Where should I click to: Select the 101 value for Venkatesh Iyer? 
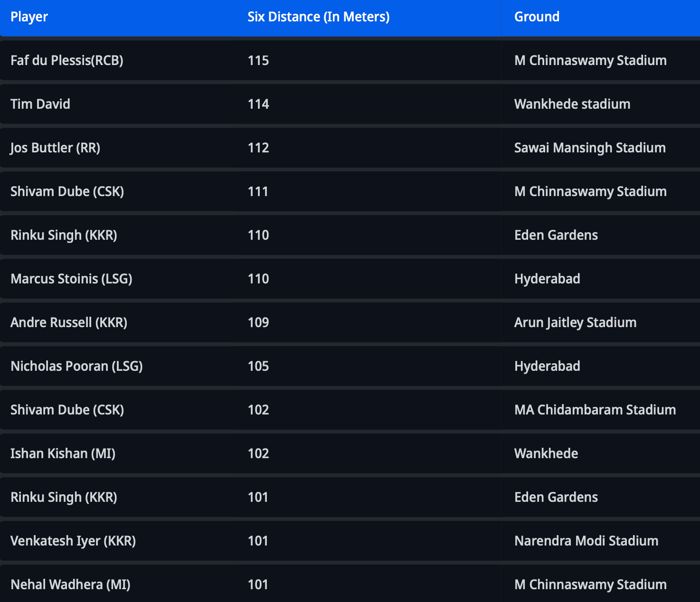[258, 541]
